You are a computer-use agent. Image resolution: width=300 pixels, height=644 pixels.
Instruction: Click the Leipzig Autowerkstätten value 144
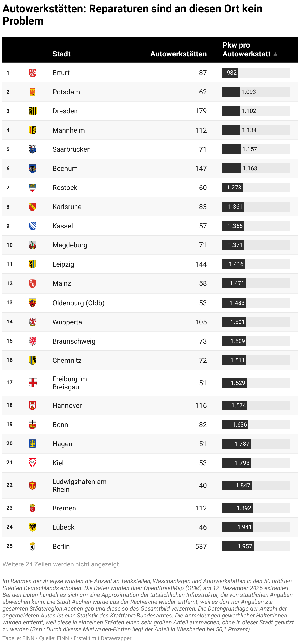201,264
